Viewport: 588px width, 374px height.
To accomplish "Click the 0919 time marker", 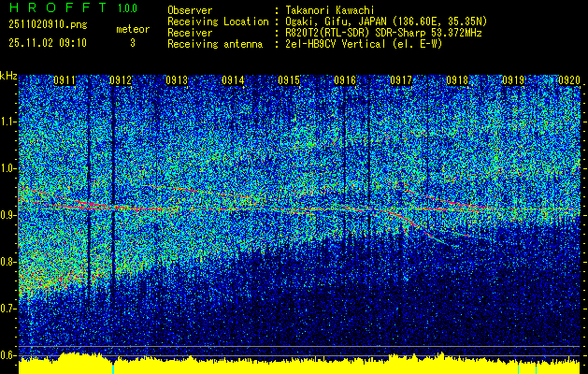I will coord(513,79).
